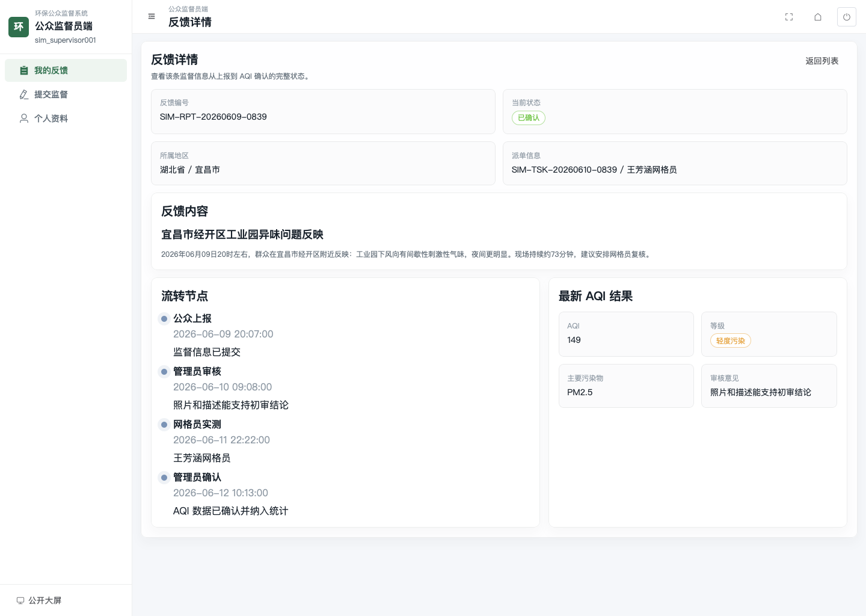Click the 公众监督员端 breadcrumb in header
Screen dimensions: 866x616
click(x=188, y=9)
